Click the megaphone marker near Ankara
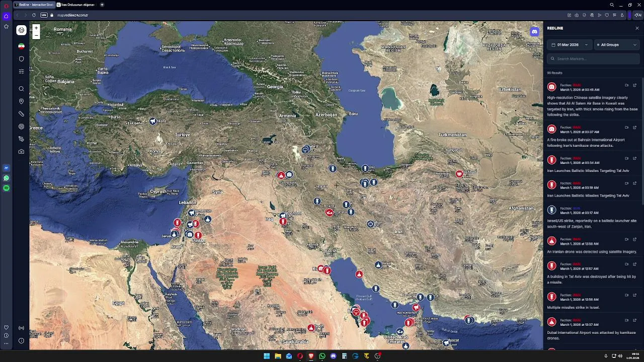 tap(153, 122)
